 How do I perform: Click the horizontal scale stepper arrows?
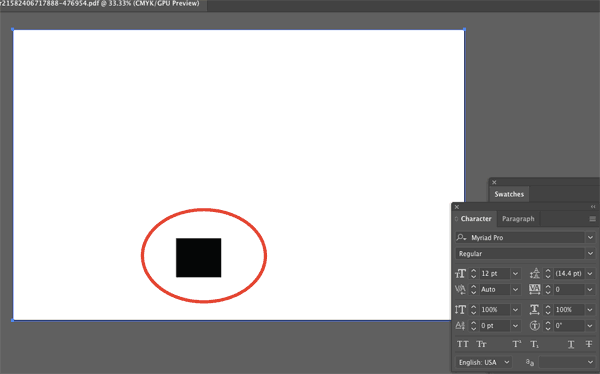coord(548,309)
